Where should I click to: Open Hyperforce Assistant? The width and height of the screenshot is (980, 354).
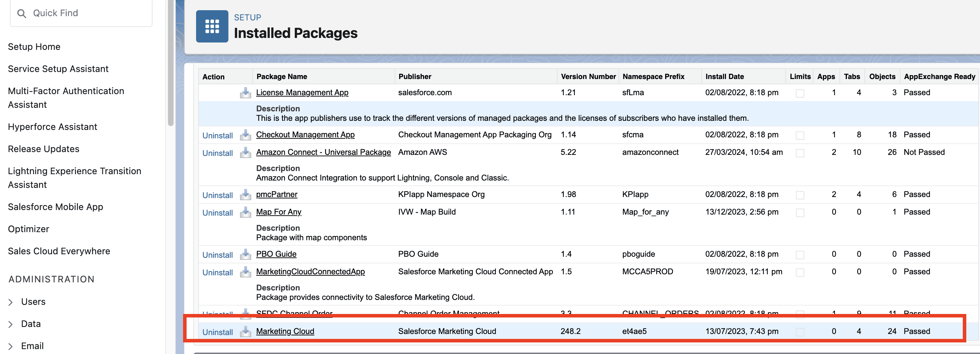[52, 127]
